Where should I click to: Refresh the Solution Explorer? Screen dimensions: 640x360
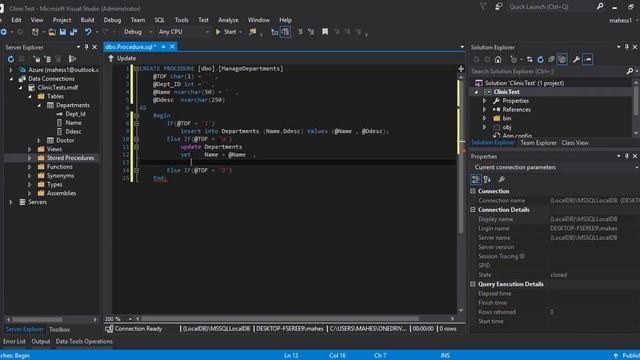pyautogui.click(x=540, y=60)
